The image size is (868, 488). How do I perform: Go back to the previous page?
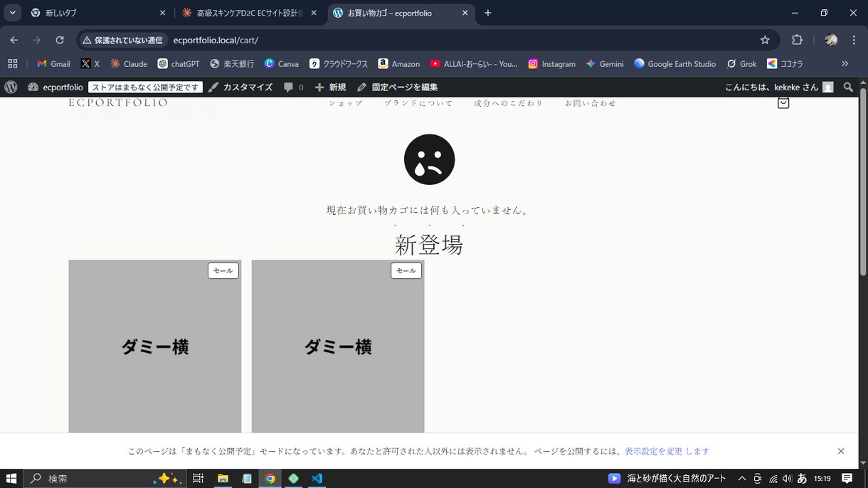tap(14, 40)
